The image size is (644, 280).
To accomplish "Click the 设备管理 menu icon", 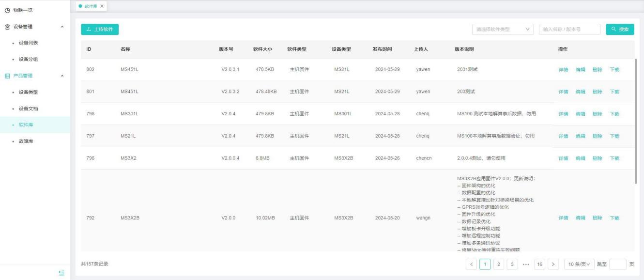I will [6, 27].
